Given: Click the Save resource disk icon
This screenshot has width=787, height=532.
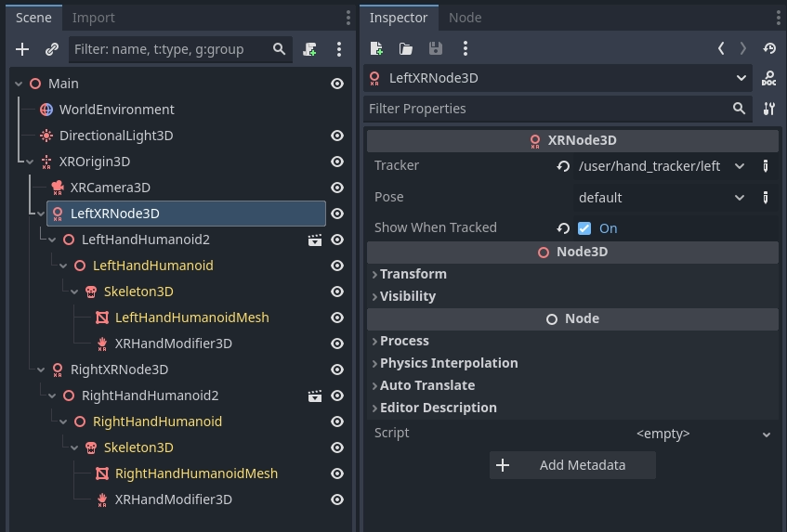Looking at the screenshot, I should (x=435, y=48).
